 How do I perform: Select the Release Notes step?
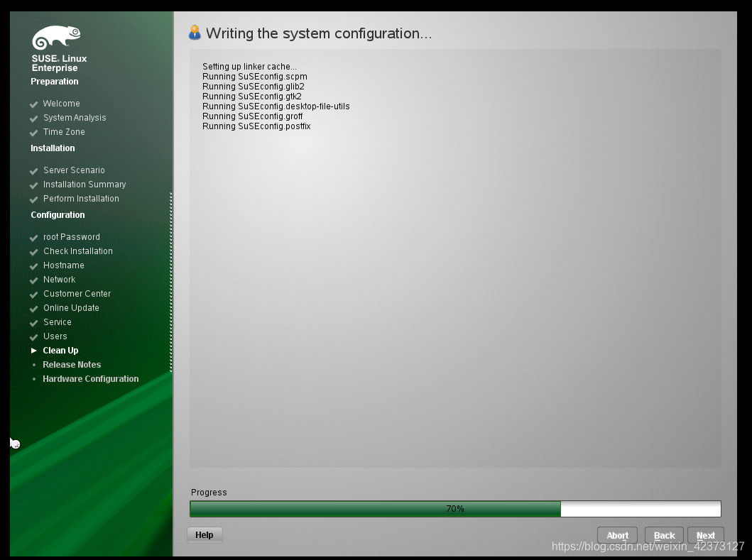tap(72, 364)
